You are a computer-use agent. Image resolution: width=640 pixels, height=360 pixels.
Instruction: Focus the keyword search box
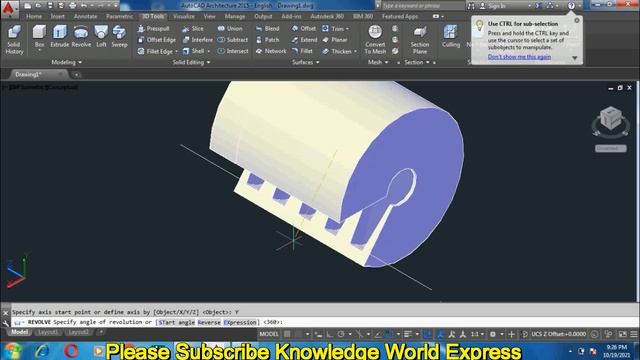422,6
